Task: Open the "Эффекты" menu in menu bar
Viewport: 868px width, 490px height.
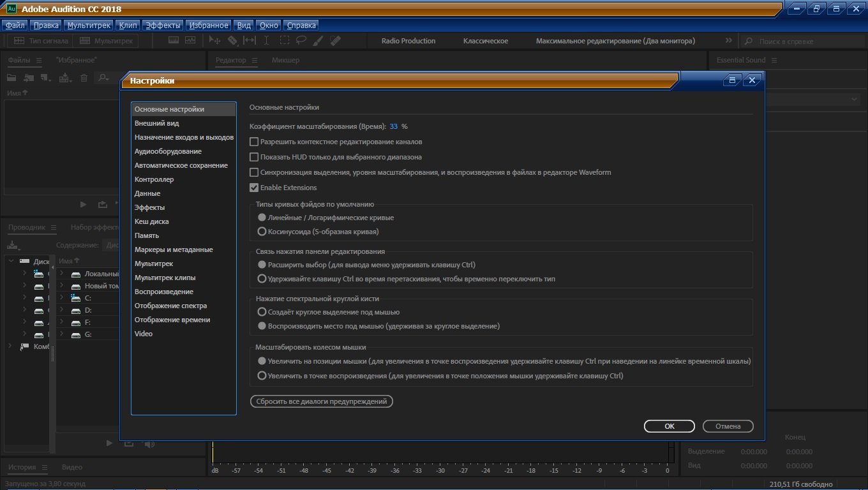Action: tap(163, 26)
